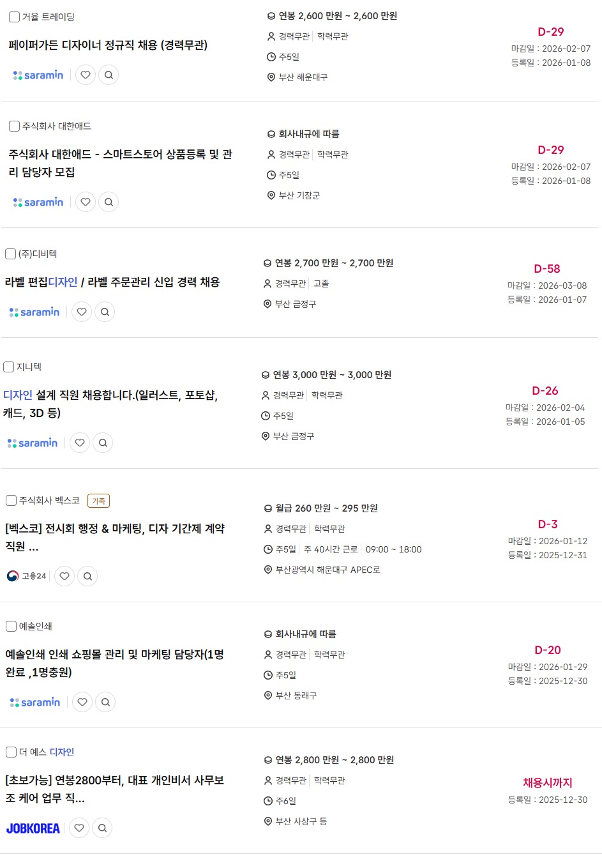Click the 가족 badge next to 벡스코
602x868 pixels.
pos(99,501)
